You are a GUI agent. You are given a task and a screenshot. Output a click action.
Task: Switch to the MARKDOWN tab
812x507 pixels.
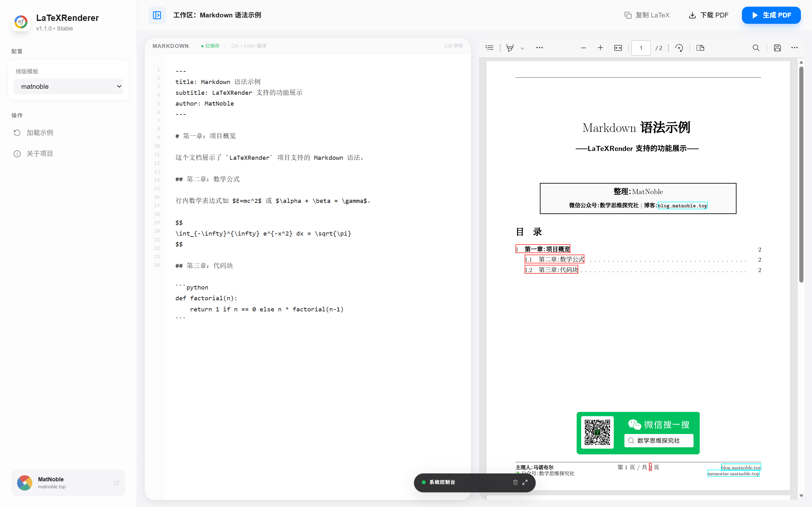click(170, 46)
